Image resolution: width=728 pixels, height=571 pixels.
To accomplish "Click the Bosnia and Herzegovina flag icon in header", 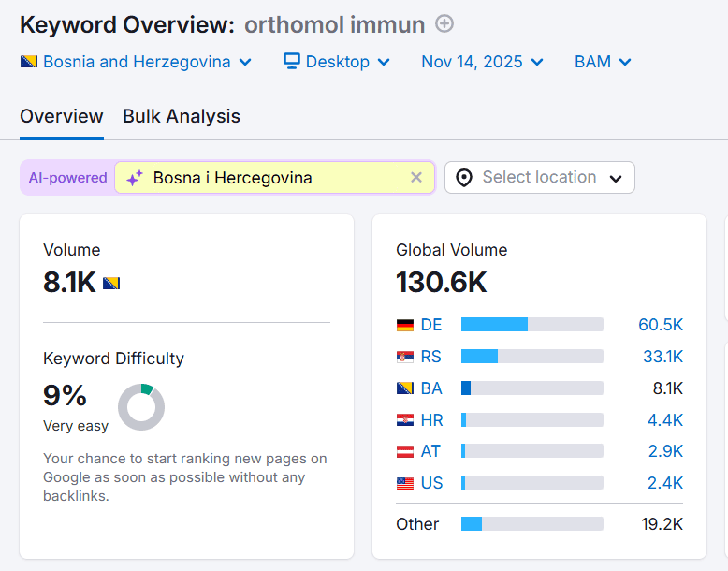I will 29,62.
